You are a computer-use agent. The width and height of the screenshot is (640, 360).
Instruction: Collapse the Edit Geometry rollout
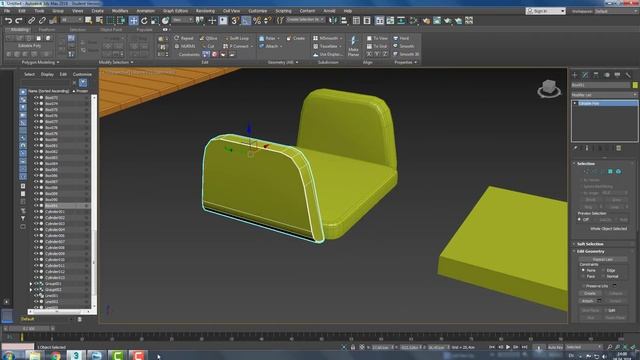[x=590, y=251]
